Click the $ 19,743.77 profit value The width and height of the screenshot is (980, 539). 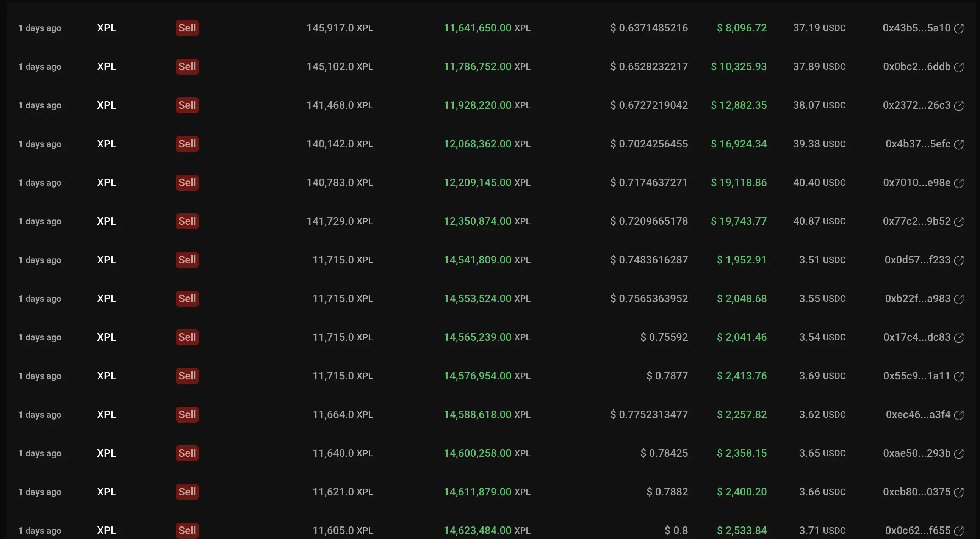click(x=739, y=221)
